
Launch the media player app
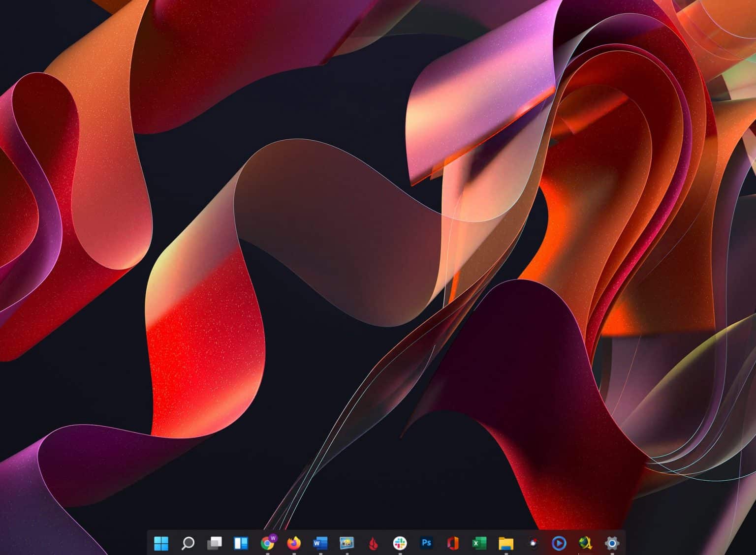[559, 543]
